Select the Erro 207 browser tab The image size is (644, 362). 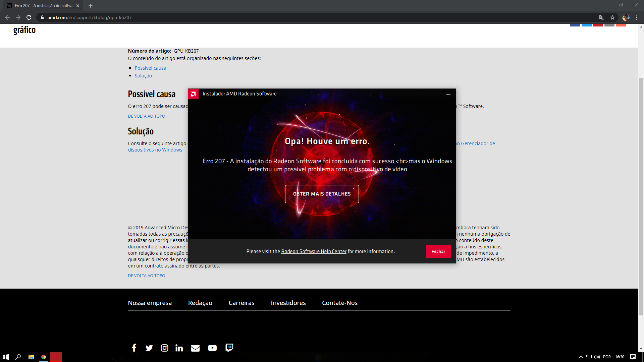pos(43,6)
